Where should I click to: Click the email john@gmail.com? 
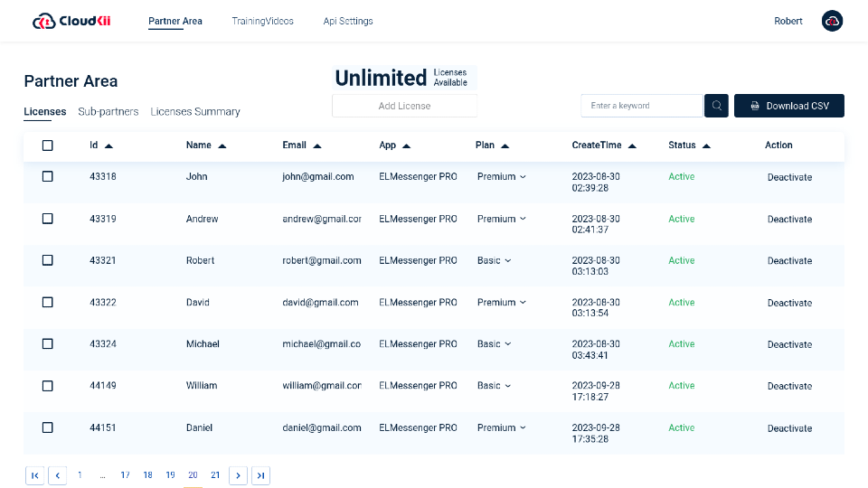317,176
